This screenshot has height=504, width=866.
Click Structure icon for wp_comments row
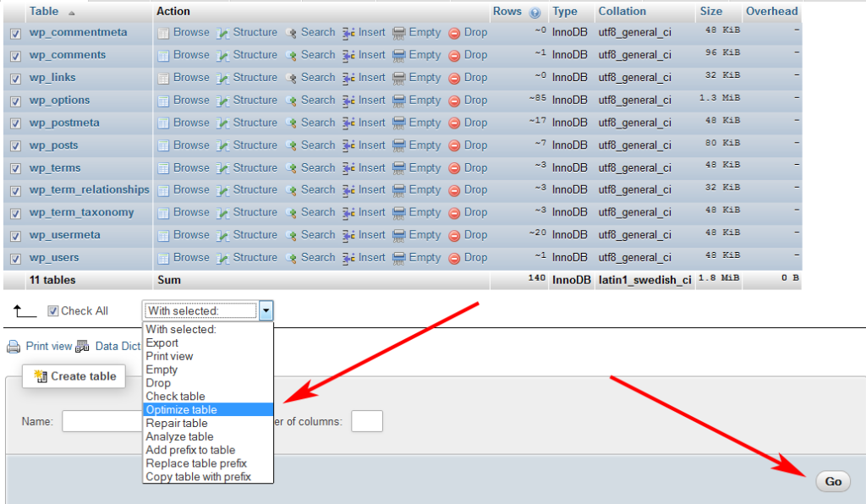222,56
